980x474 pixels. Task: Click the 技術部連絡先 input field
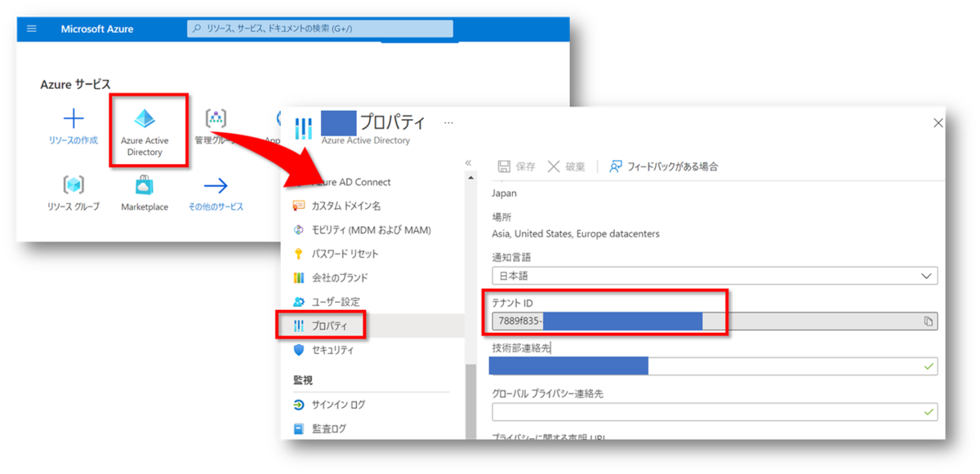pyautogui.click(x=715, y=366)
